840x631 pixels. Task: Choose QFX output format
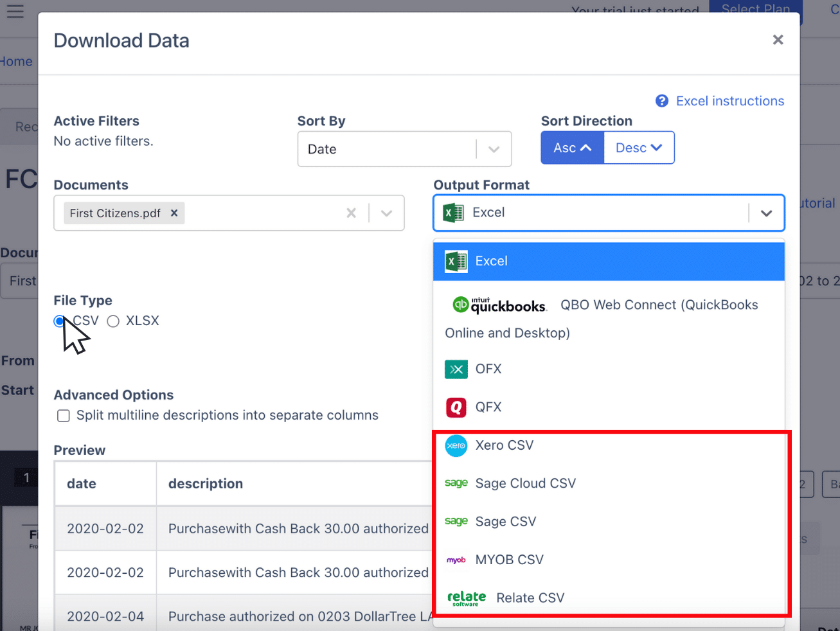(x=609, y=407)
